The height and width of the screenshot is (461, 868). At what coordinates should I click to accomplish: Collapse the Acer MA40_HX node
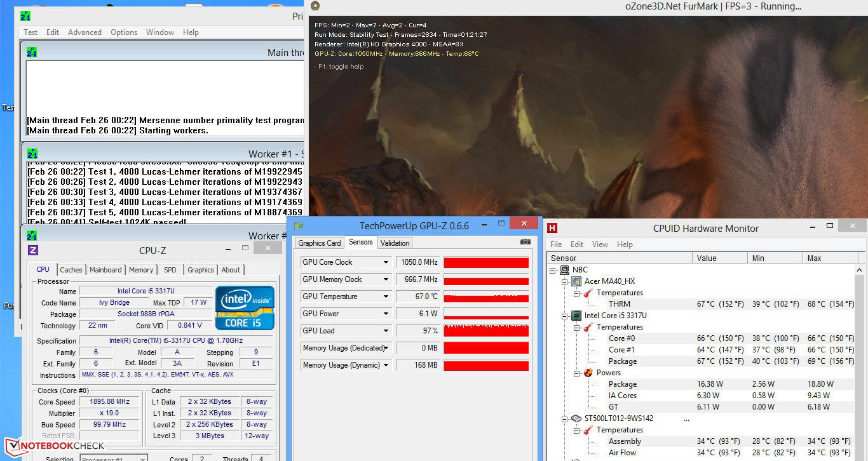pos(564,281)
